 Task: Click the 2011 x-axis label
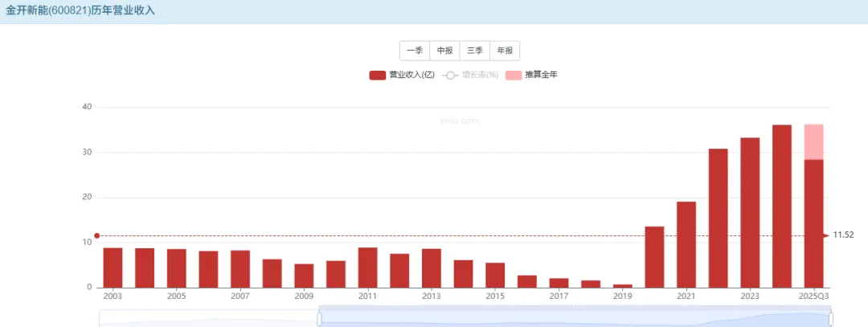[x=367, y=296]
